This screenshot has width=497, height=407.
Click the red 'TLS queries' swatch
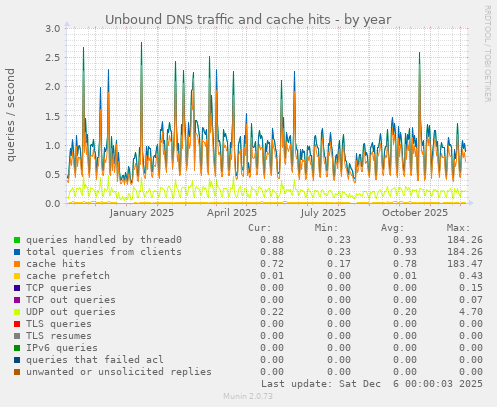click(17, 324)
